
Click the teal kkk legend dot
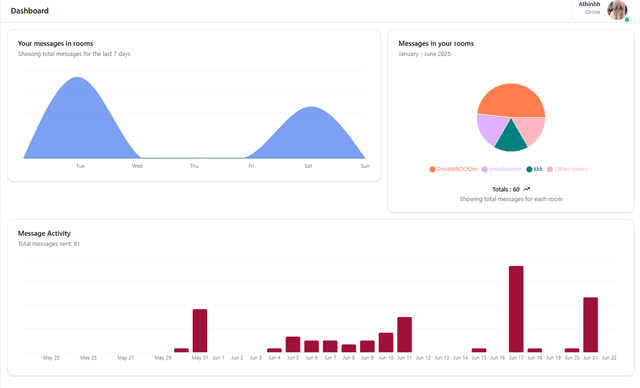click(x=529, y=169)
